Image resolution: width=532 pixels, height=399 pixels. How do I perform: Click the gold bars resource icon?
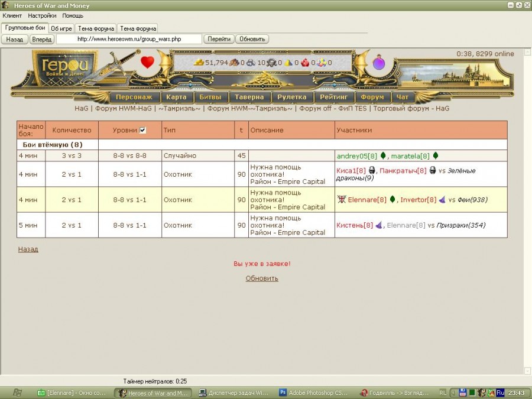pos(199,63)
